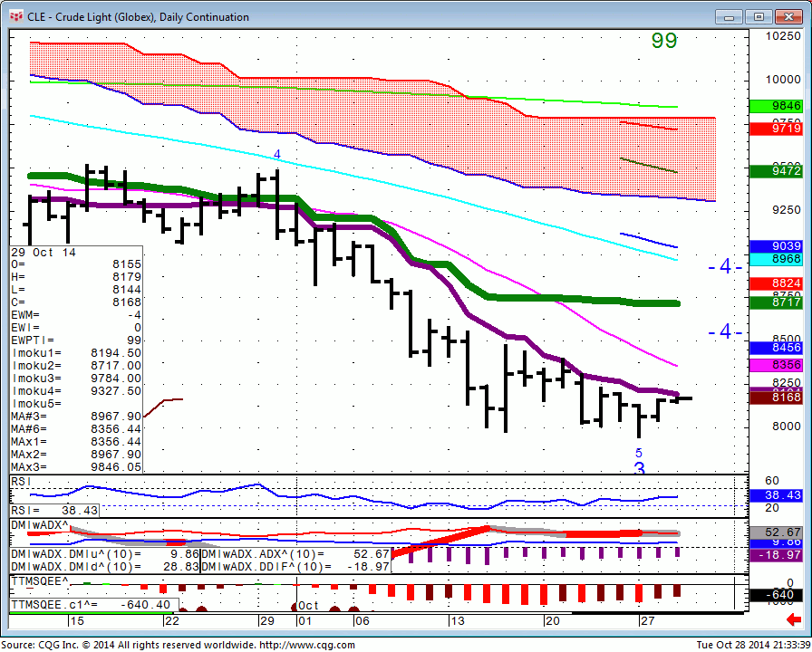Click the '29 Oct 14' date in data box

43,253
